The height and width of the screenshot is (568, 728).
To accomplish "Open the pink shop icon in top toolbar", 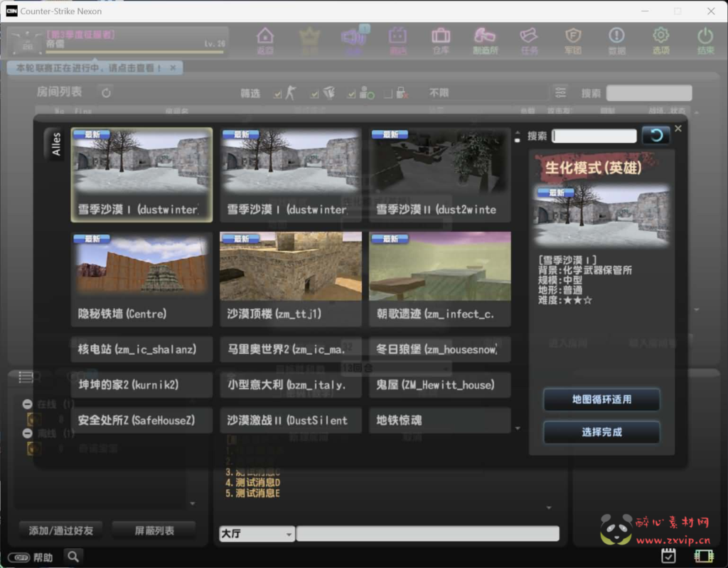I will (398, 41).
